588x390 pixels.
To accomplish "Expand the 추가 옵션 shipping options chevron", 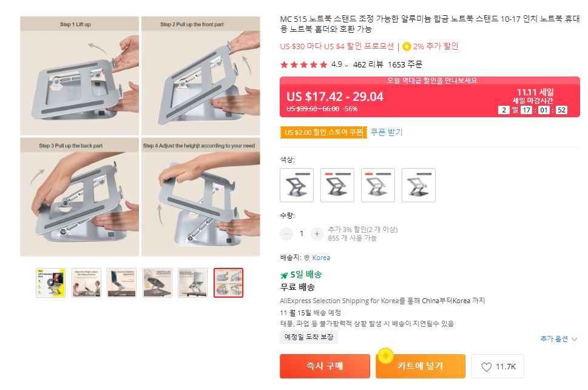I will pos(574,339).
